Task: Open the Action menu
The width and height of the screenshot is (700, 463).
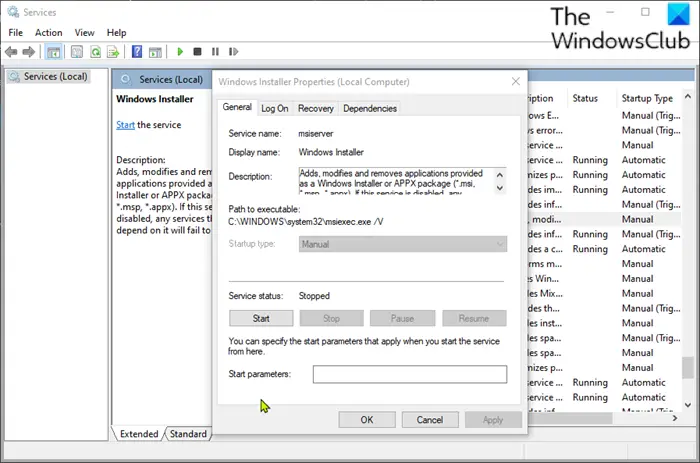Action: (x=49, y=33)
